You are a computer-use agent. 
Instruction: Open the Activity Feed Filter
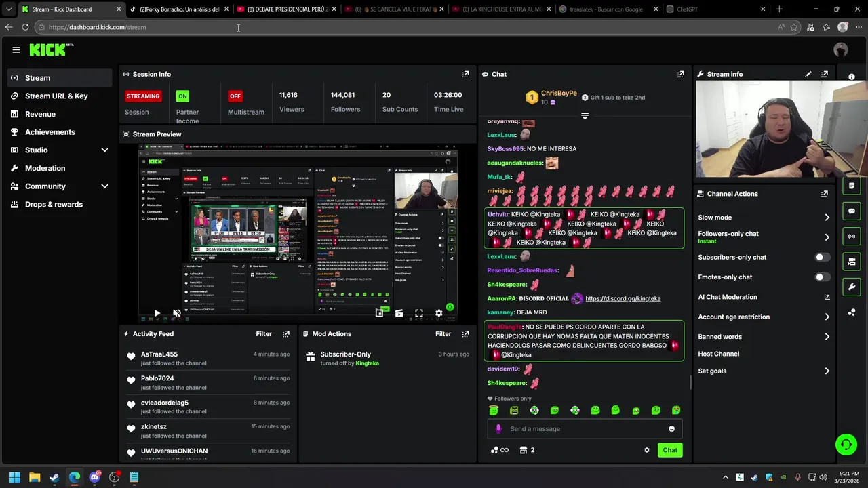pyautogui.click(x=264, y=334)
